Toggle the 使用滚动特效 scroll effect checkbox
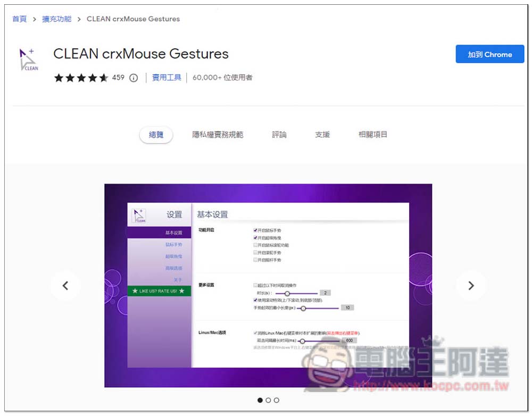Viewport: 532px width, 416px height. click(255, 300)
